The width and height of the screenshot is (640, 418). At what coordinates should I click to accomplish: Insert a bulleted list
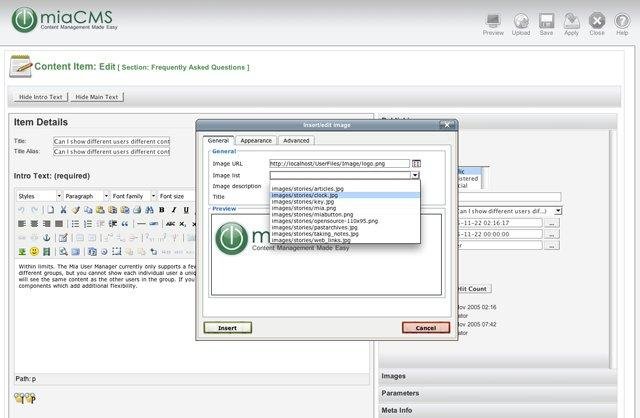point(76,224)
